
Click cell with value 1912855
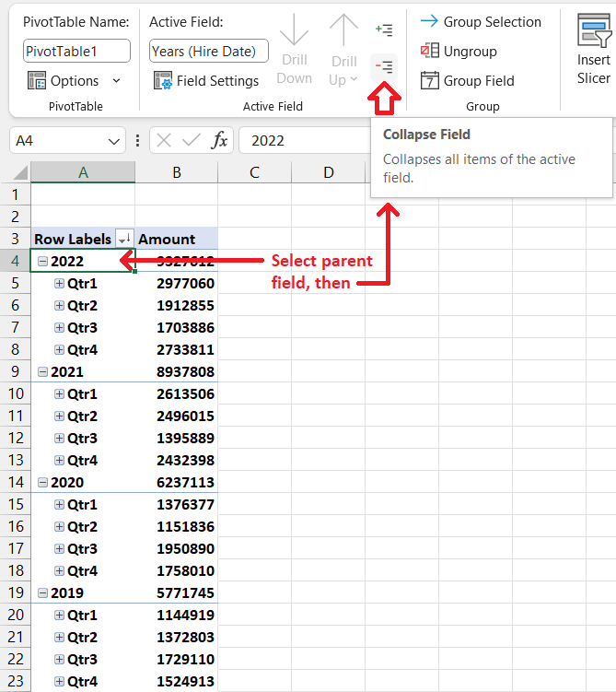click(177, 305)
